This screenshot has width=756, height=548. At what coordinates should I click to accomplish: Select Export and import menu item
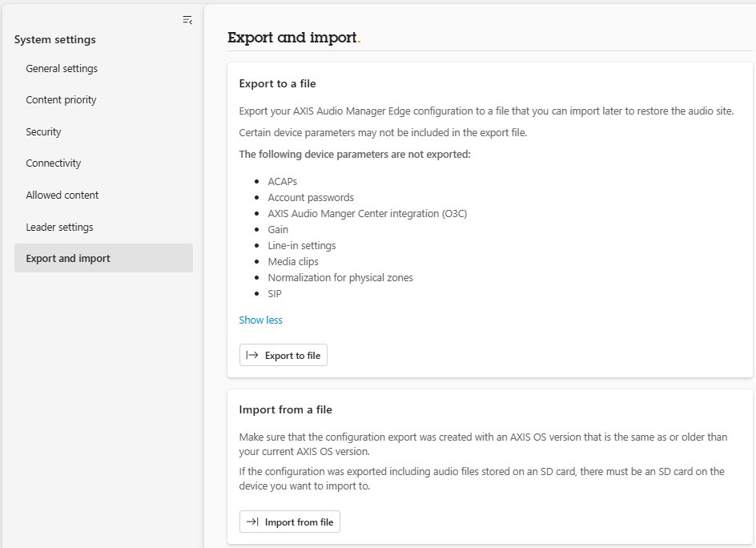[103, 258]
